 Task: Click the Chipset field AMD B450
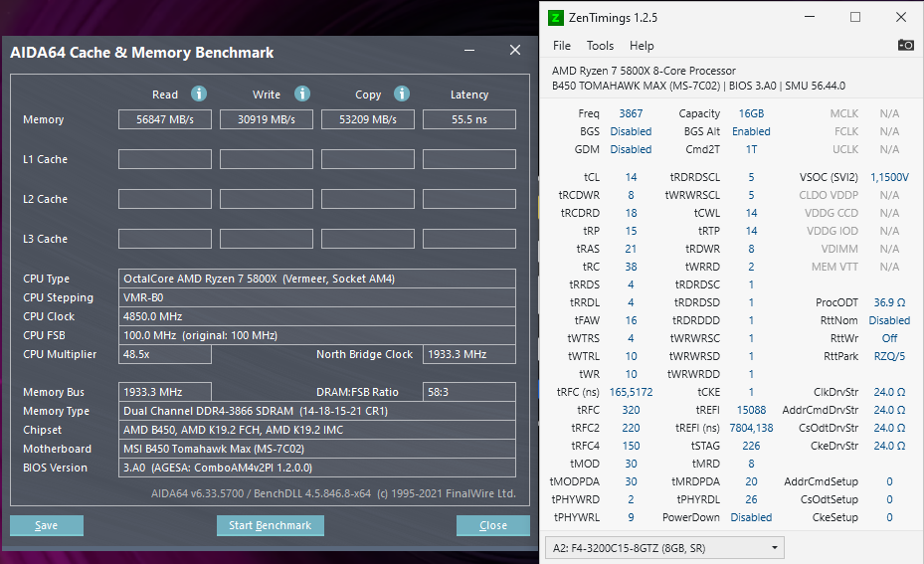coord(317,430)
